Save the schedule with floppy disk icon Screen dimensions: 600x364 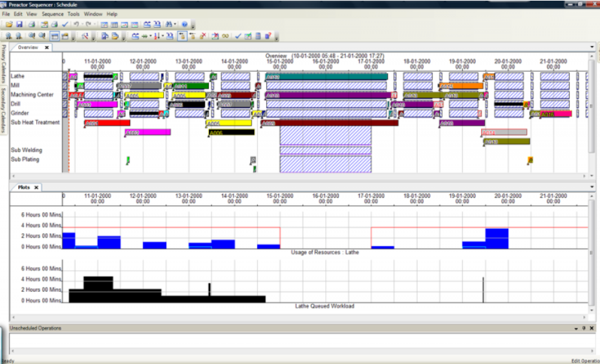(19, 24)
